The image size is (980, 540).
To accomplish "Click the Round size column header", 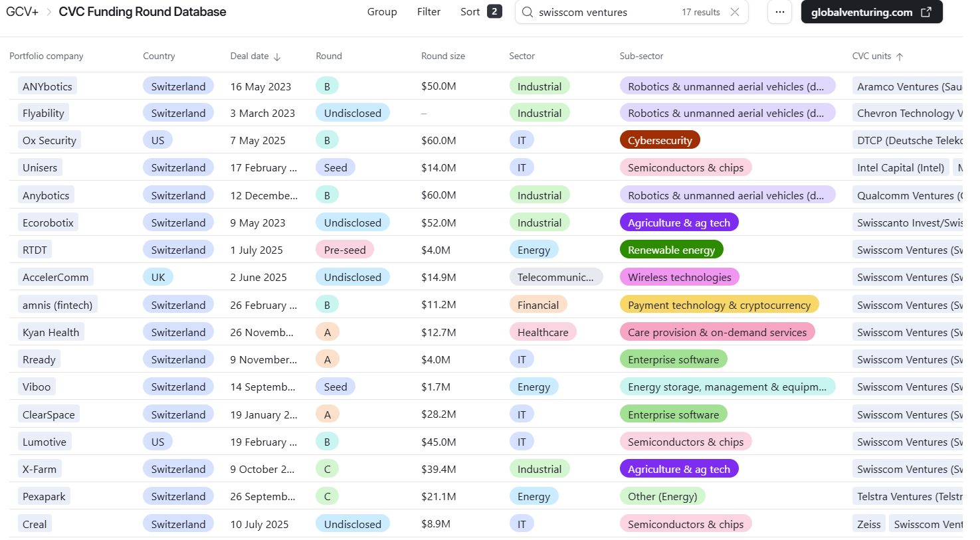I will (442, 56).
